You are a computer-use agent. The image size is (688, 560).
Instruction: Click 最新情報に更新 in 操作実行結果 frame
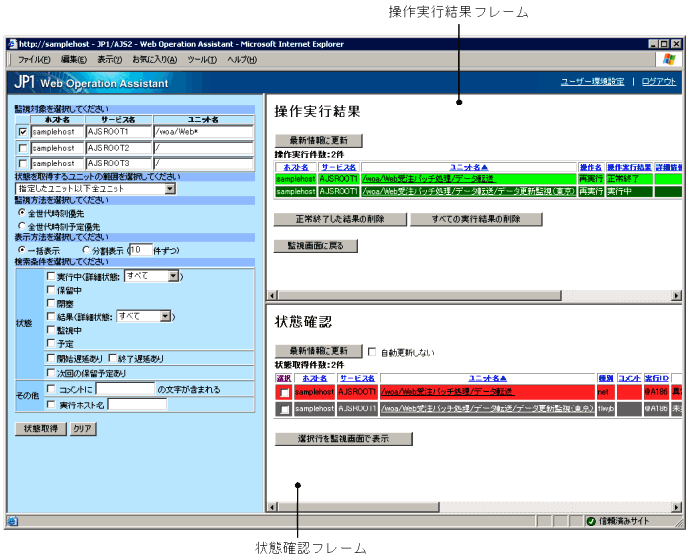click(319, 140)
